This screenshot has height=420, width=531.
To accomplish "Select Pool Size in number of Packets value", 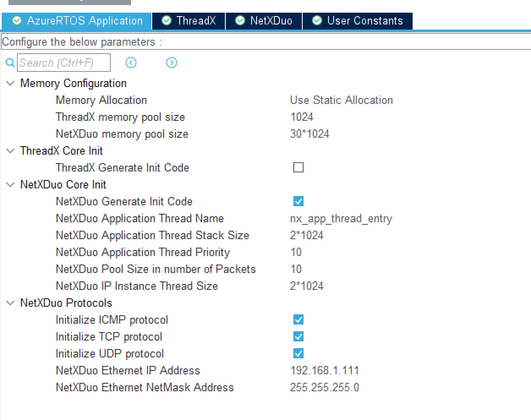I will pyautogui.click(x=296, y=269).
